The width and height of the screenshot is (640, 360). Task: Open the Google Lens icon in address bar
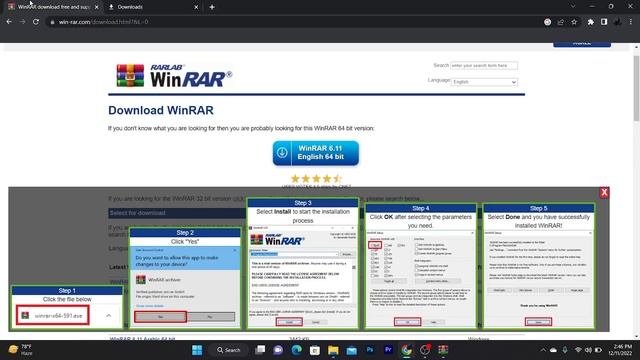(547, 22)
